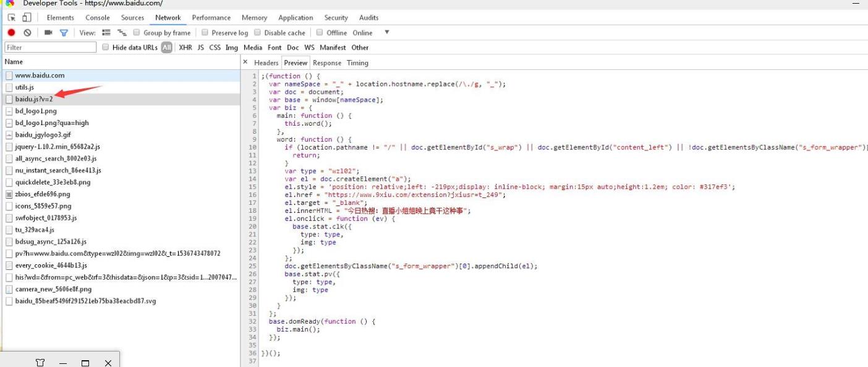Switch to the Console tab
Image resolution: width=868 pixels, height=367 pixels.
(x=98, y=18)
